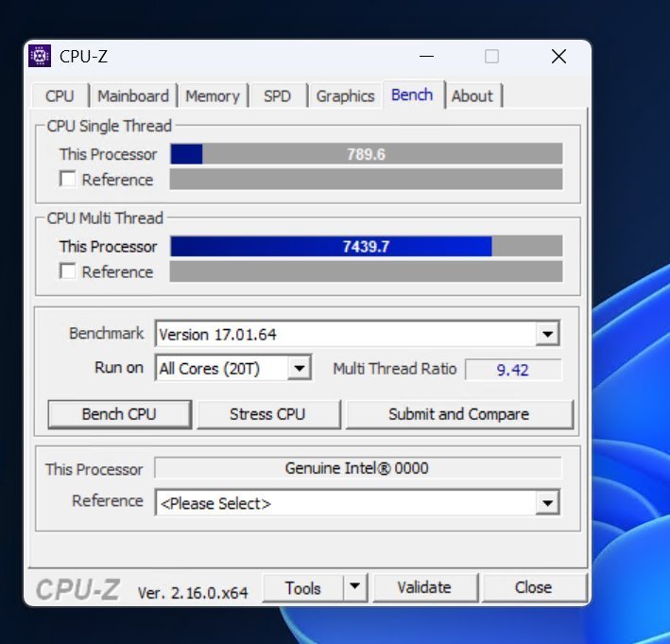
Task: Go to the Memory tab
Action: [x=212, y=96]
